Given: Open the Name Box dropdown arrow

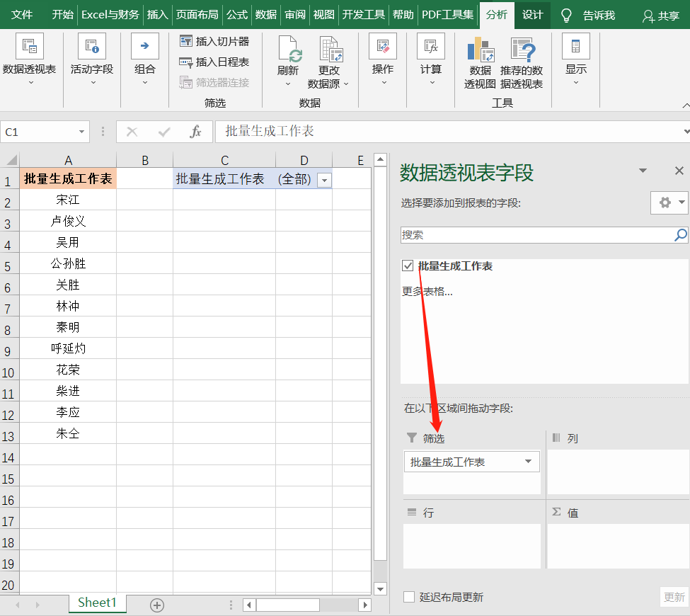Looking at the screenshot, I should point(81,132).
